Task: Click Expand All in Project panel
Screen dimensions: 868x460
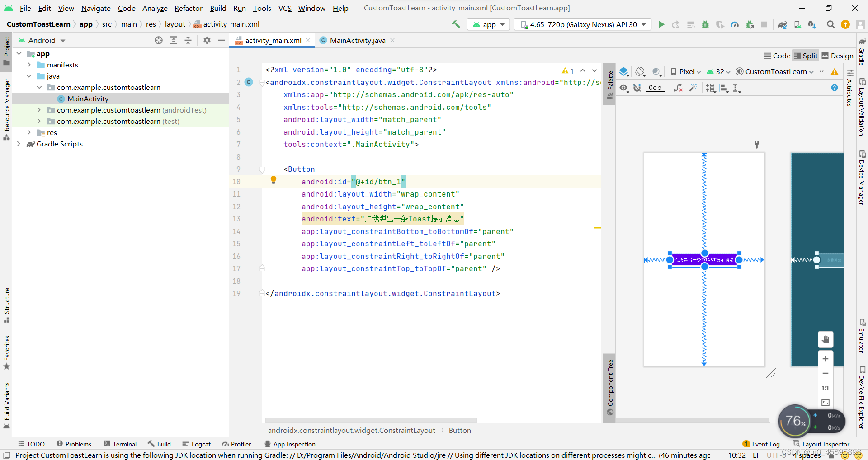Action: pyautogui.click(x=174, y=40)
